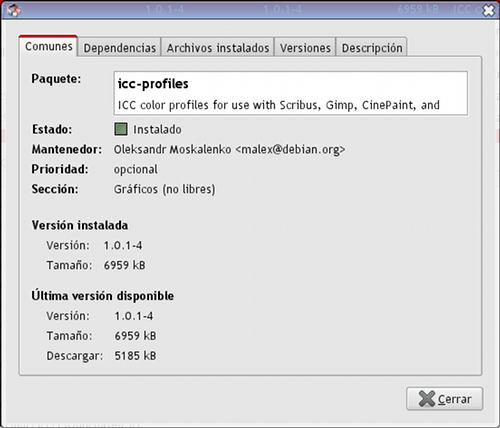Click the 'Descargar:' label
Image resolution: width=500 pixels, height=428 pixels.
(75, 356)
